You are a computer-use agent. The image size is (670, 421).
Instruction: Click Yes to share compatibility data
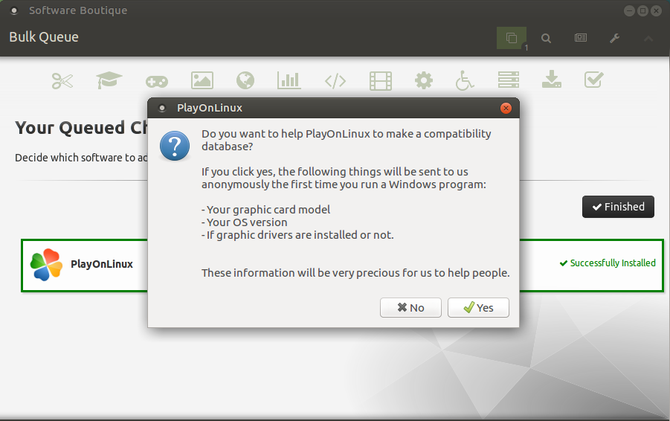[478, 308]
